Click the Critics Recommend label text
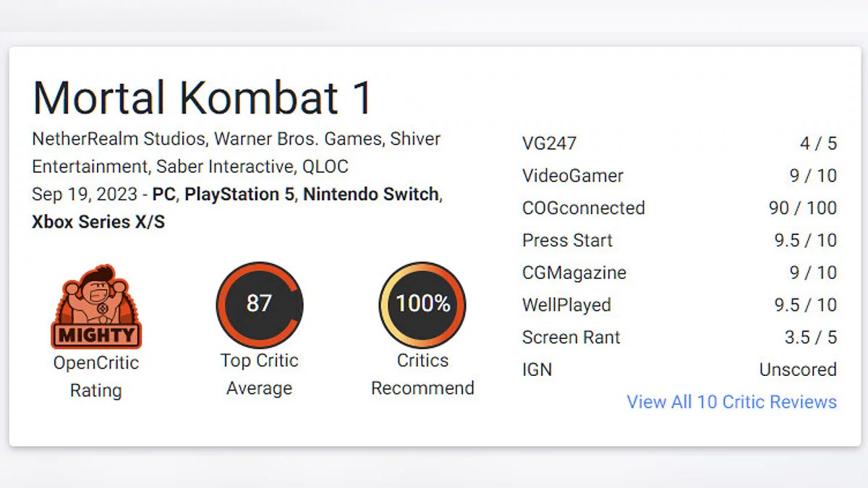This screenshot has height=488, width=868. click(422, 374)
